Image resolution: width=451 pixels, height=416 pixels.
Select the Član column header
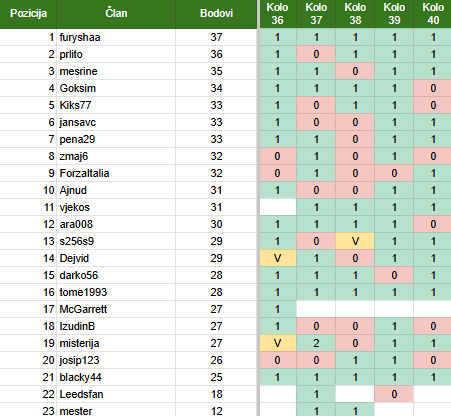pos(116,14)
